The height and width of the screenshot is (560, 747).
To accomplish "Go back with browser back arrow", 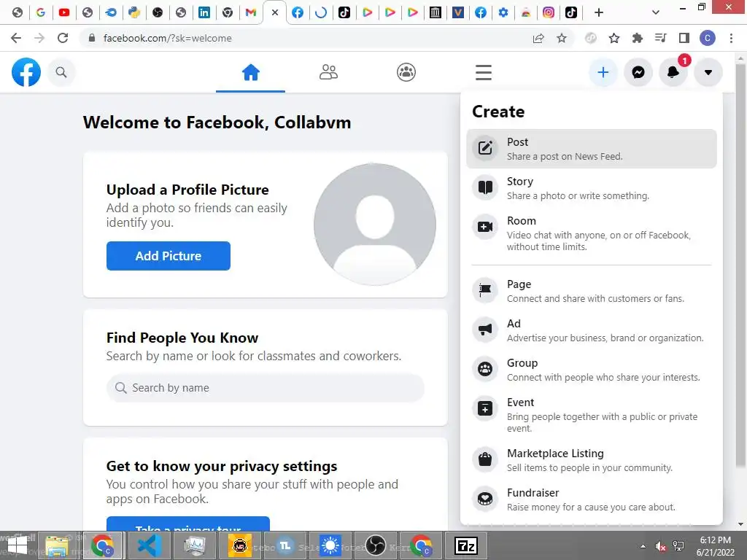I will (x=16, y=38).
